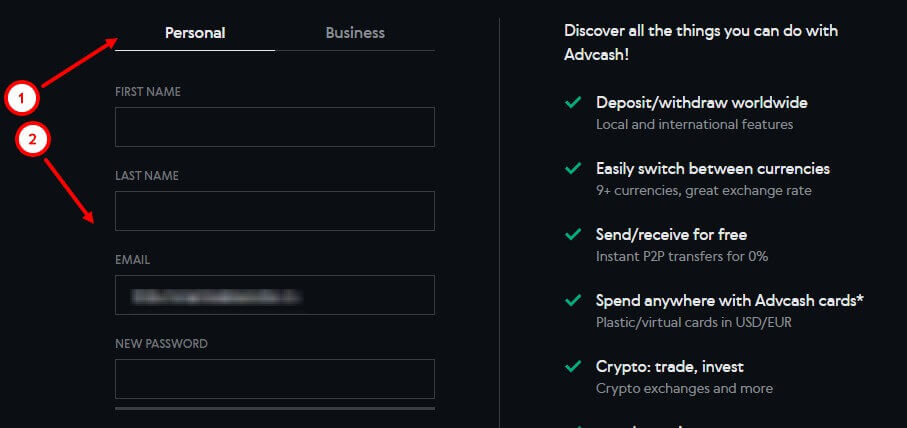Click the Last Name input field

(x=275, y=211)
